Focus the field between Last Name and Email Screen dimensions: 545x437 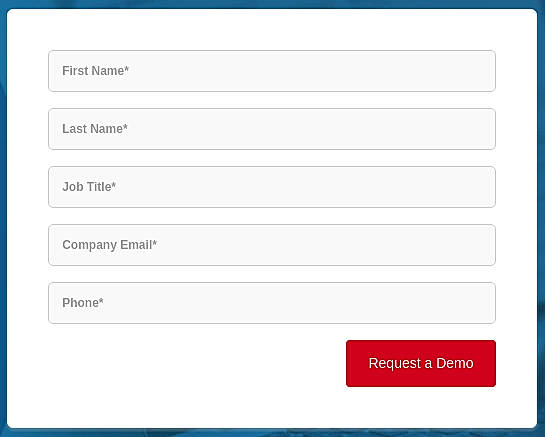(x=272, y=187)
